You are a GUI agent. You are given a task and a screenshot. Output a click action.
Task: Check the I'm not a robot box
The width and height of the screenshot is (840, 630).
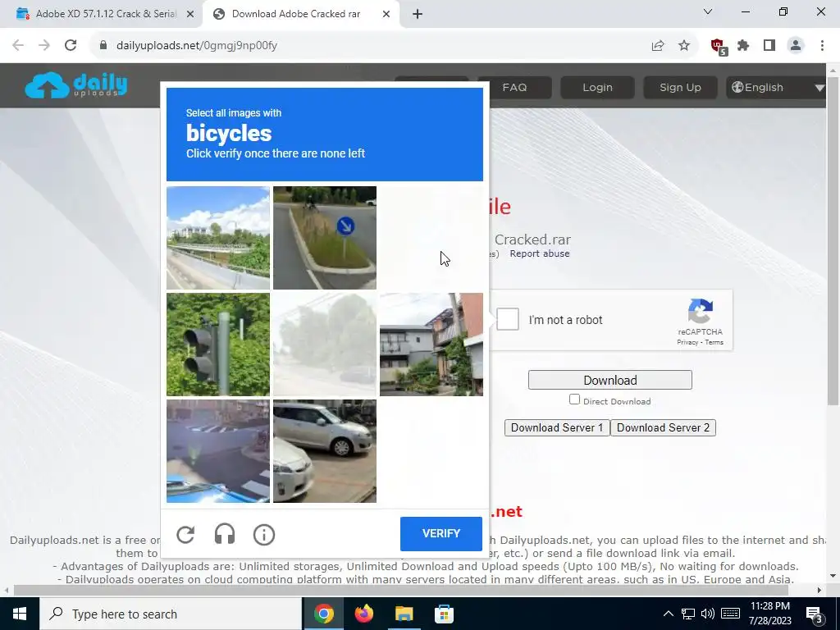(x=507, y=319)
